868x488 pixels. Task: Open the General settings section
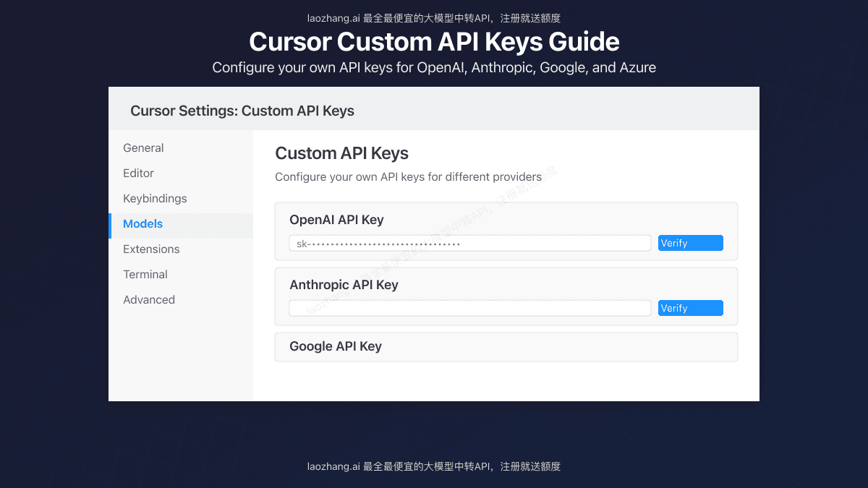tap(181, 147)
